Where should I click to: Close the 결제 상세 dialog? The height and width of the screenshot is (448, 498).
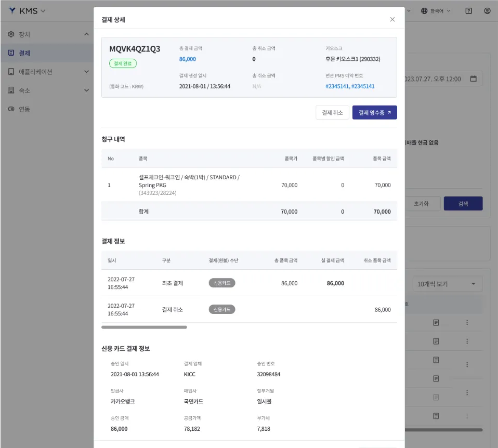tap(392, 19)
